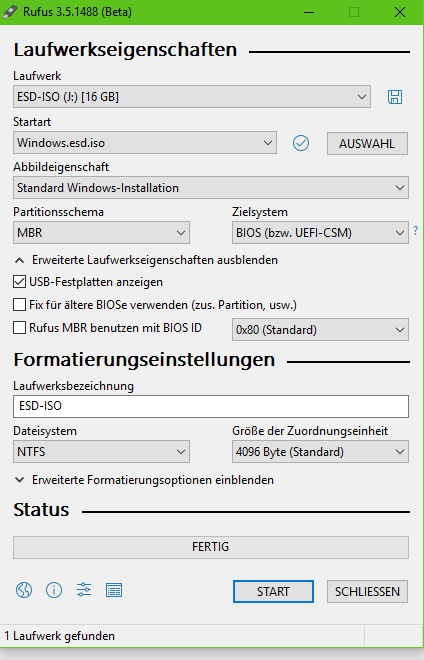Expand Erweiterte Formatierungsoptionen einblenden
424x660 pixels.
144,480
